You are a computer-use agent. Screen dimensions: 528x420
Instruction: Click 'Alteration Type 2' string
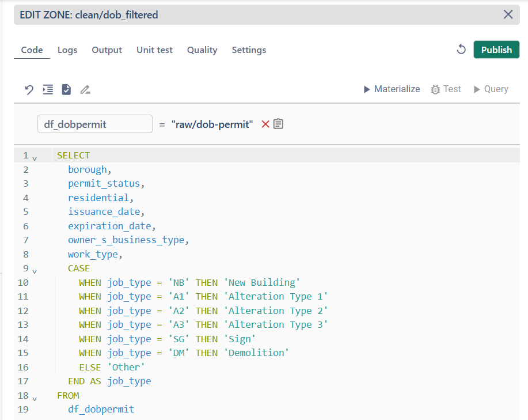[276, 311]
